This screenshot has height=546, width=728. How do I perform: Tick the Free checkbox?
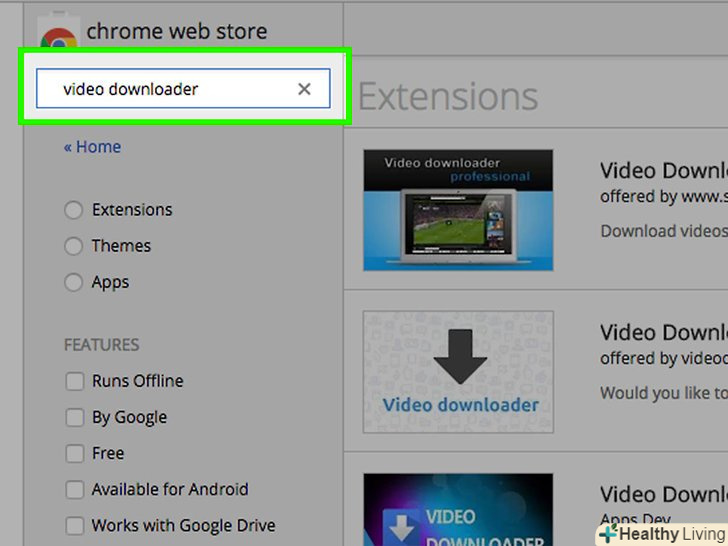(x=75, y=454)
